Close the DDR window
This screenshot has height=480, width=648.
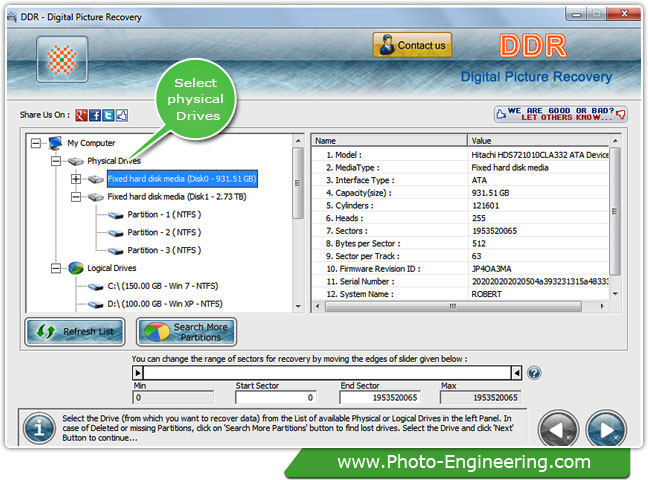[624, 14]
